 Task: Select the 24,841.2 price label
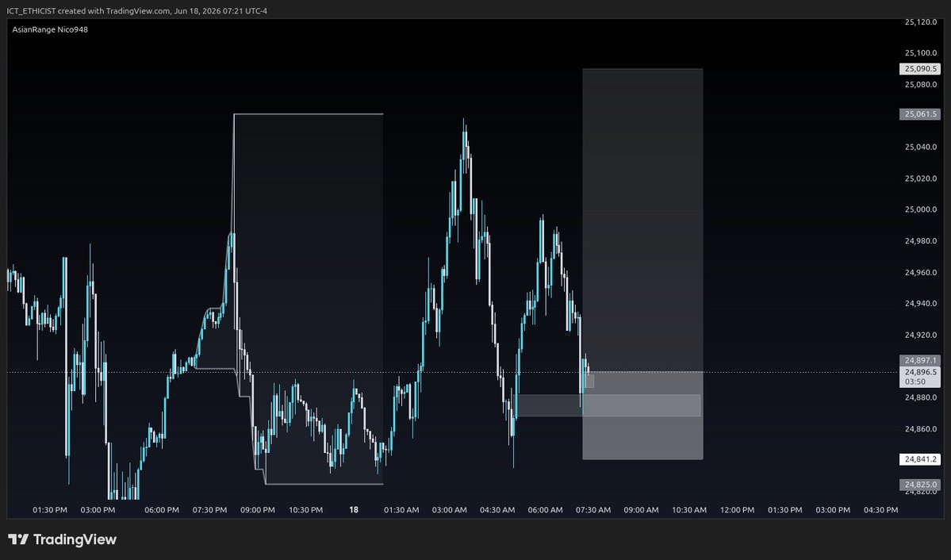pos(919,459)
